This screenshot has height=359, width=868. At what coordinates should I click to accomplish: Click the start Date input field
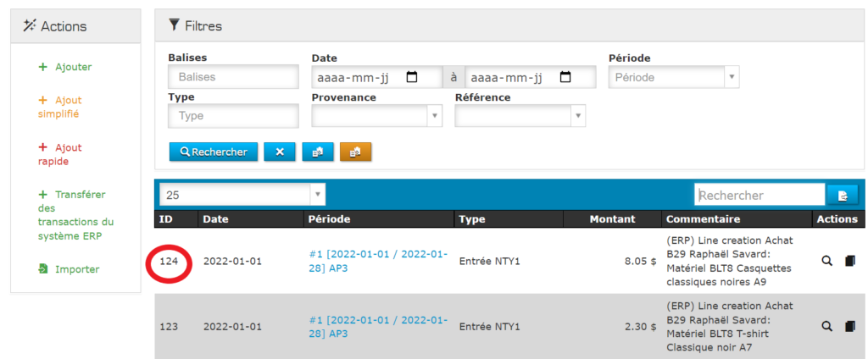point(376,77)
